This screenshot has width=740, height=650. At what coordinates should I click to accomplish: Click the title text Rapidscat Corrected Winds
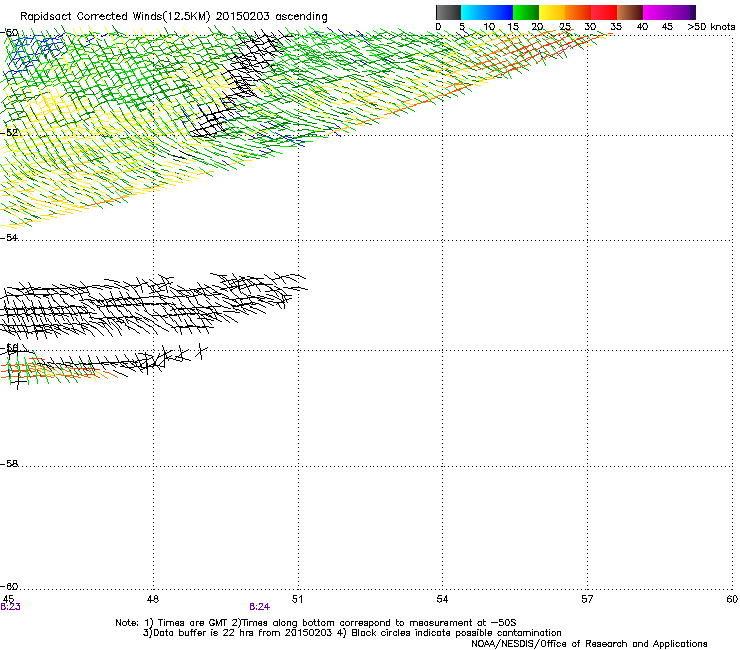click(91, 16)
